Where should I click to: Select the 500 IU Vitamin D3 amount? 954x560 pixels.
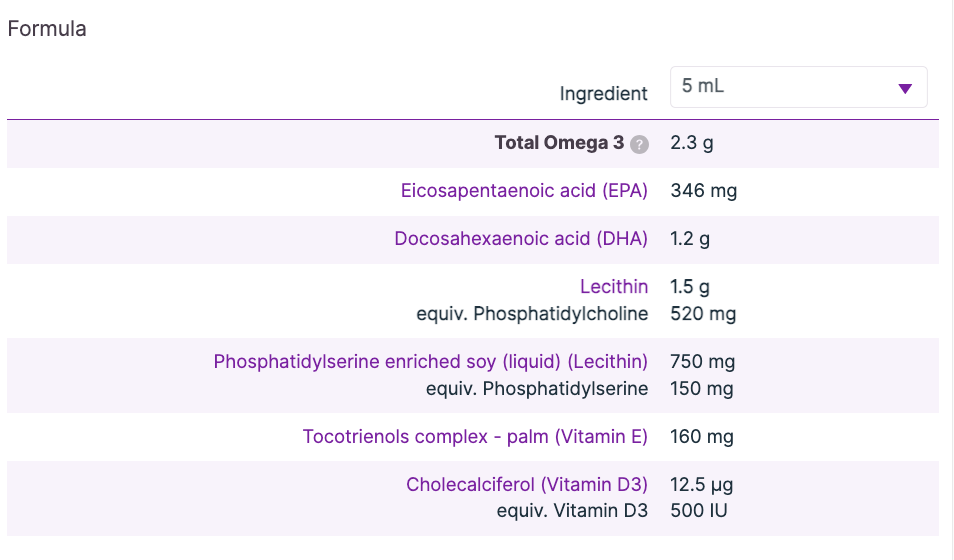[699, 511]
